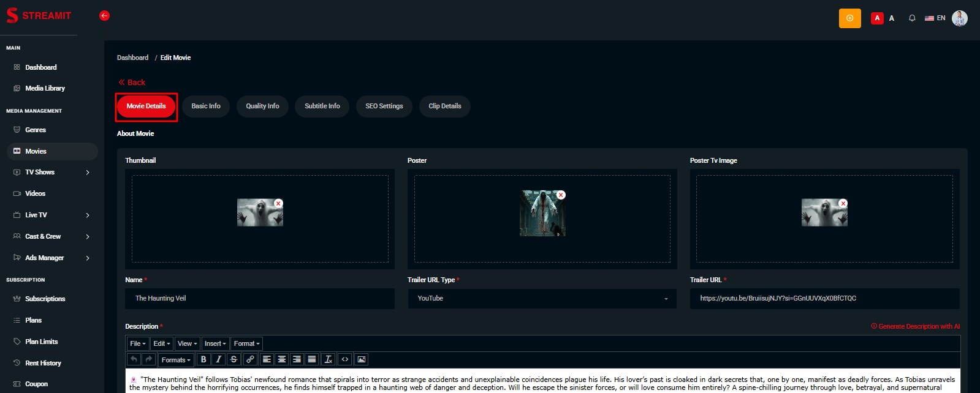Toggle strikethrough formatting in the editor
980x393 pixels.
click(x=234, y=359)
